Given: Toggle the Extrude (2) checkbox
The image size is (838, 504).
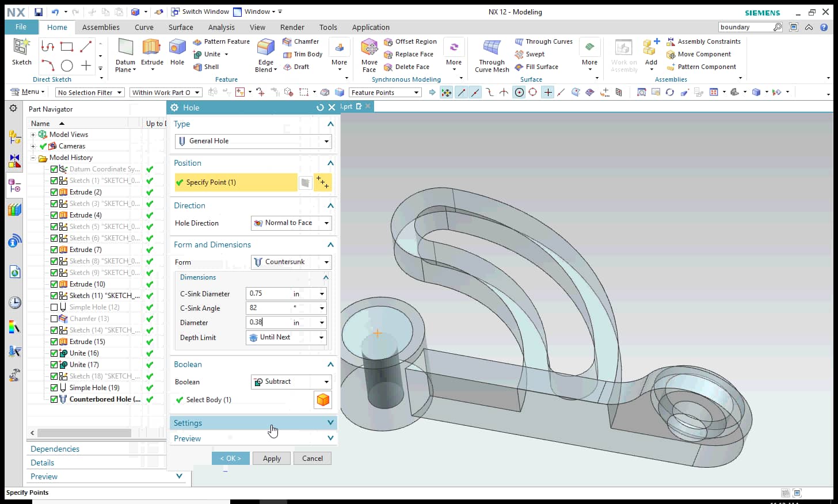Looking at the screenshot, I should tap(54, 192).
